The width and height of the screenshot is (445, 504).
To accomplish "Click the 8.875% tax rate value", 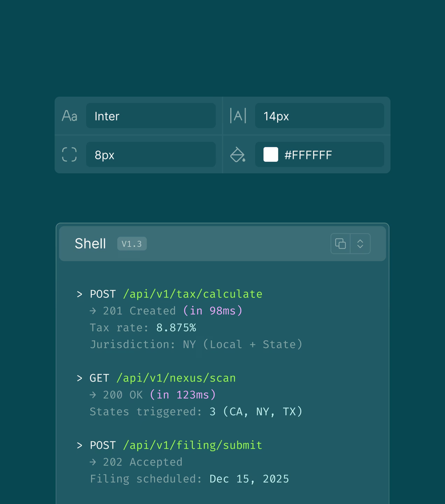I will coord(176,328).
